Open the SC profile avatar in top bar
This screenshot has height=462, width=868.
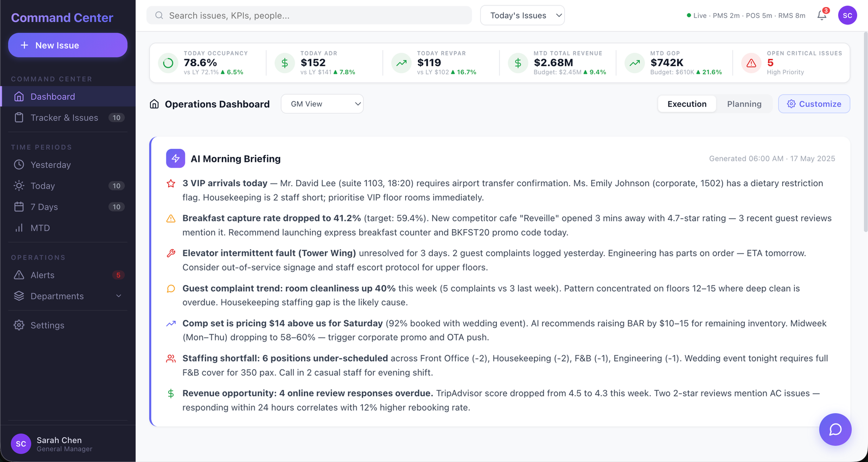tap(847, 15)
